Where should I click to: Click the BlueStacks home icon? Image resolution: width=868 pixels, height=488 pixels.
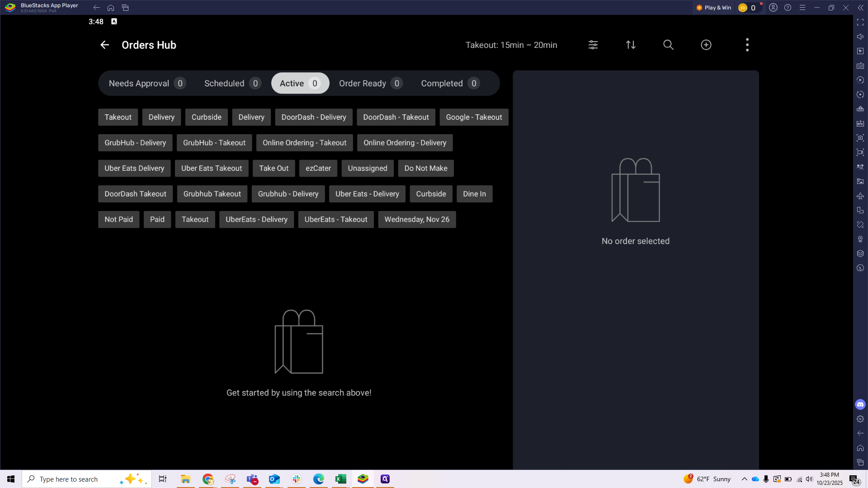111,8
